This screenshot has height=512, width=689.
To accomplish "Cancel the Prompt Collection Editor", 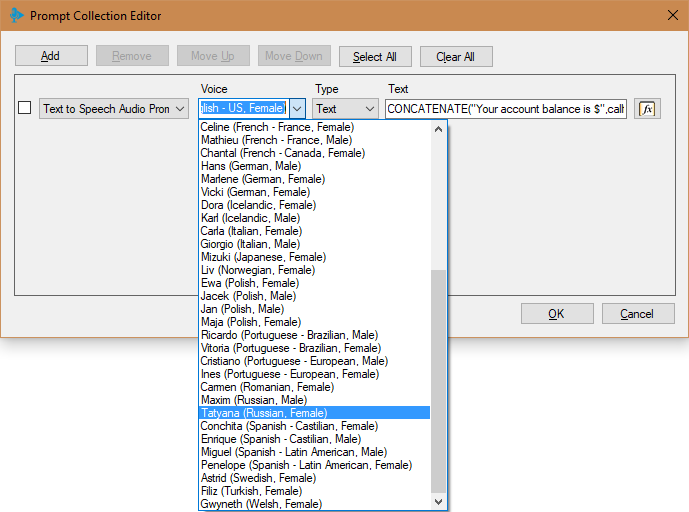I will point(638,314).
